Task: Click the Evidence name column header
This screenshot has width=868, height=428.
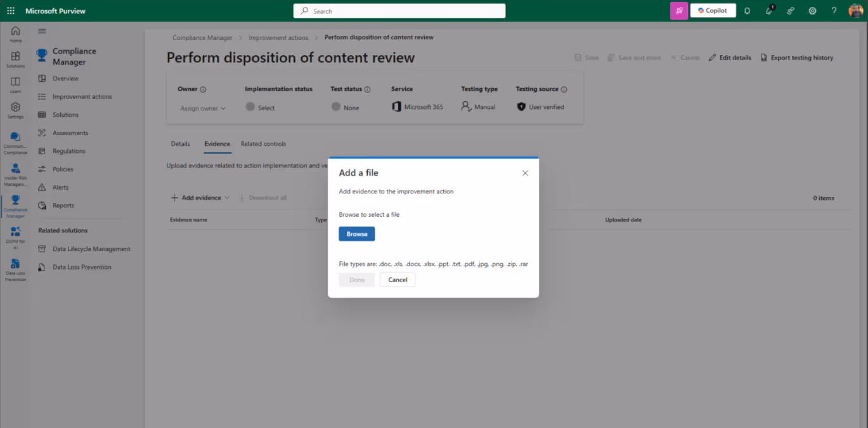Action: click(x=188, y=220)
